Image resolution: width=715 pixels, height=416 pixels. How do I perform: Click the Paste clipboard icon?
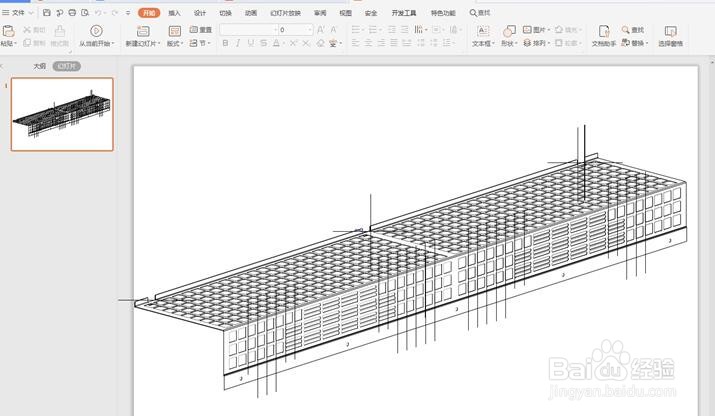tap(8, 31)
